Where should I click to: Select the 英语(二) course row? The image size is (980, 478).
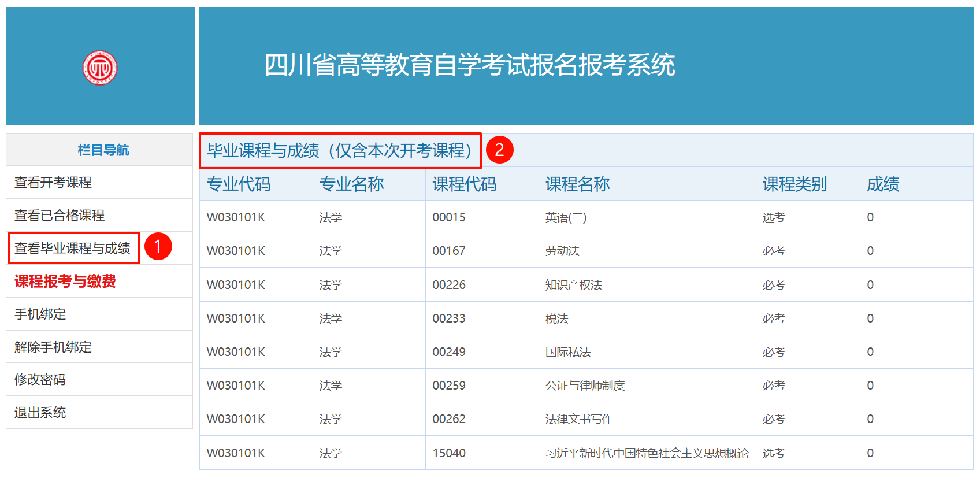(x=566, y=218)
